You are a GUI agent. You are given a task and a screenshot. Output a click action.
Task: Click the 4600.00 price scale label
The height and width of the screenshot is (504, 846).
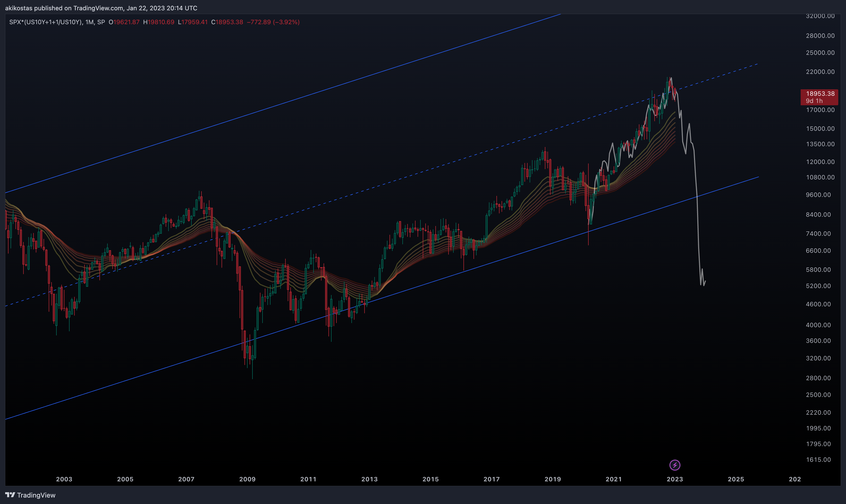tap(818, 304)
